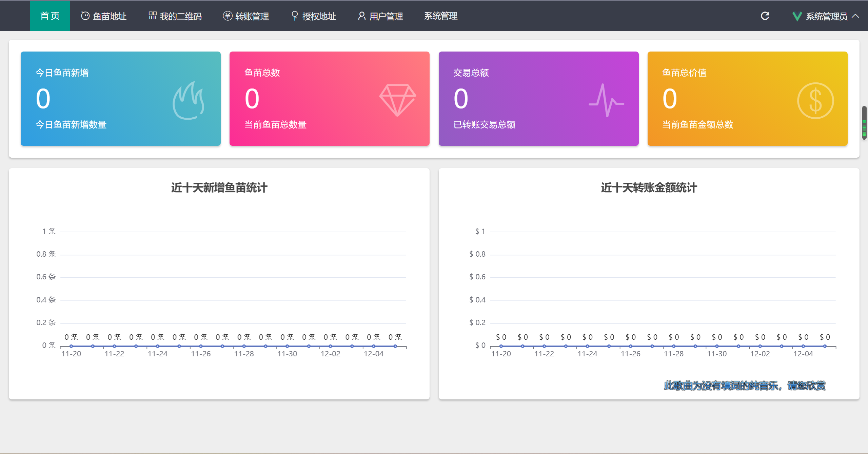Open the 鱼苗地址 menu item
Screen dimensions: 868x454
pyautogui.click(x=104, y=16)
